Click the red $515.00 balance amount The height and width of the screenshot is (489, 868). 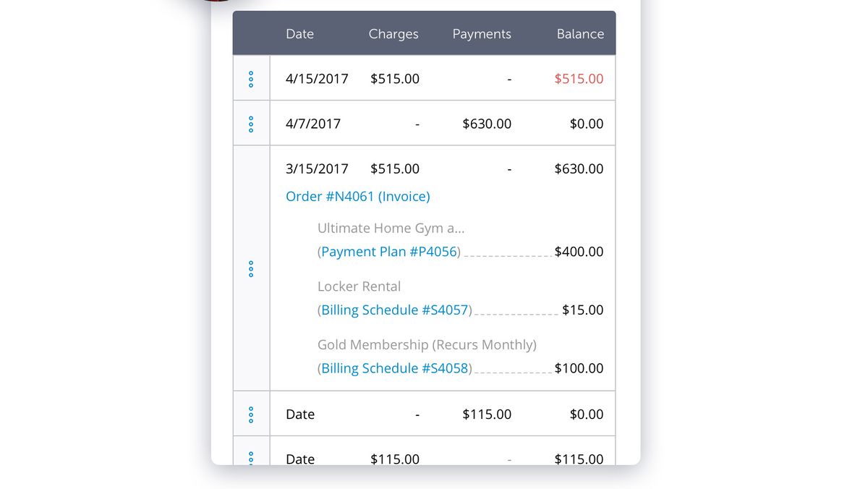click(578, 78)
